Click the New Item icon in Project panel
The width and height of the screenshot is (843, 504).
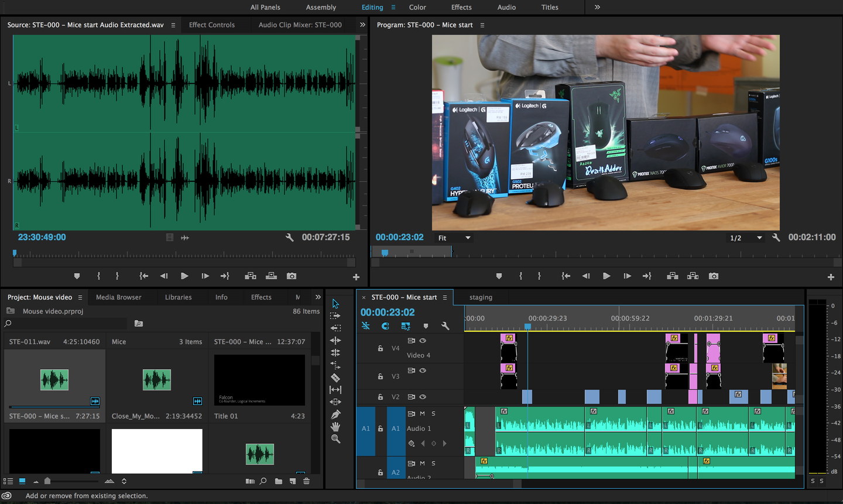click(x=293, y=481)
